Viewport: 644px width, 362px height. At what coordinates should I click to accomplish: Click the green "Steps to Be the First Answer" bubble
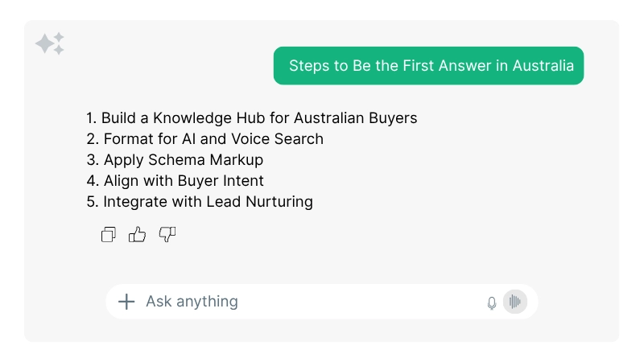(427, 65)
